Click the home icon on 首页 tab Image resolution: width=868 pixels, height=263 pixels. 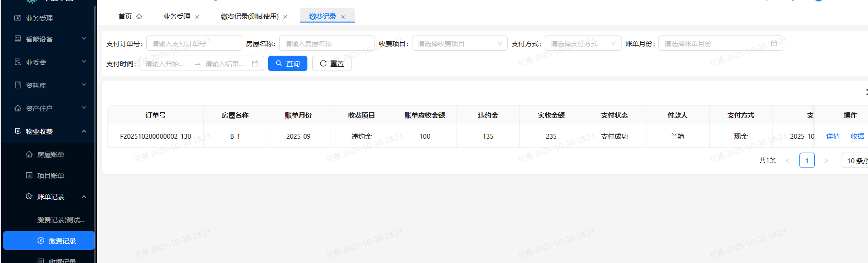pyautogui.click(x=139, y=16)
